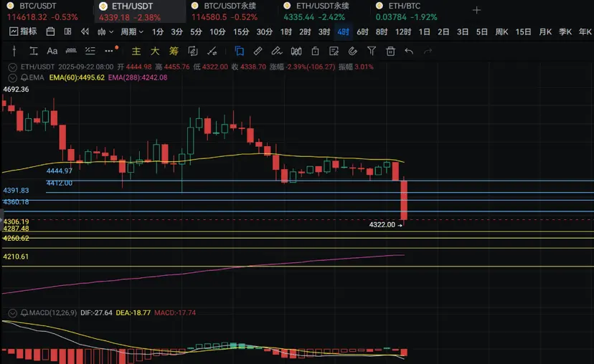Click the candlestick bars tool icon
Screen dimensions: 594x364
click(296, 51)
